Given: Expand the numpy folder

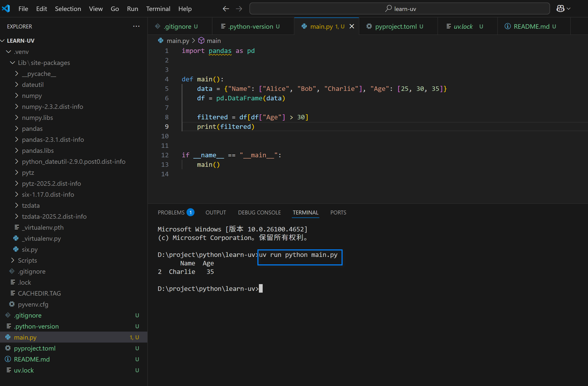Looking at the screenshot, I should (x=74, y=96).
